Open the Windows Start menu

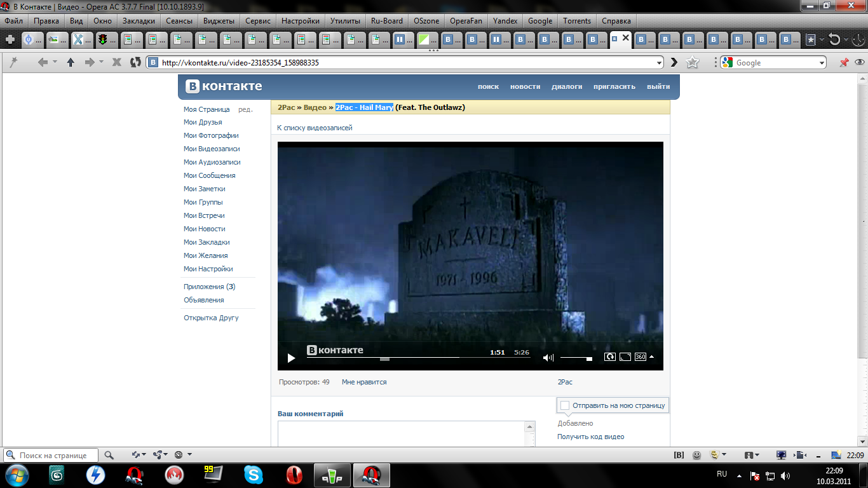click(16, 475)
